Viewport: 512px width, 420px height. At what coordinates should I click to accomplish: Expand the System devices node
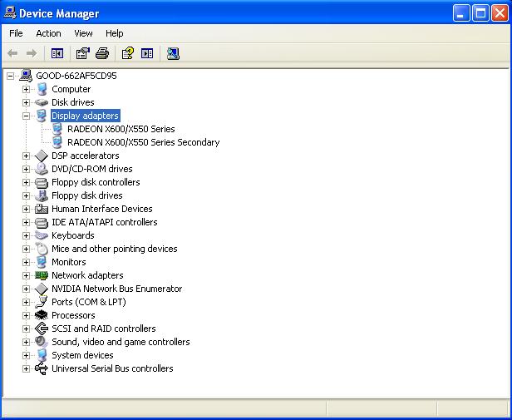click(x=26, y=356)
